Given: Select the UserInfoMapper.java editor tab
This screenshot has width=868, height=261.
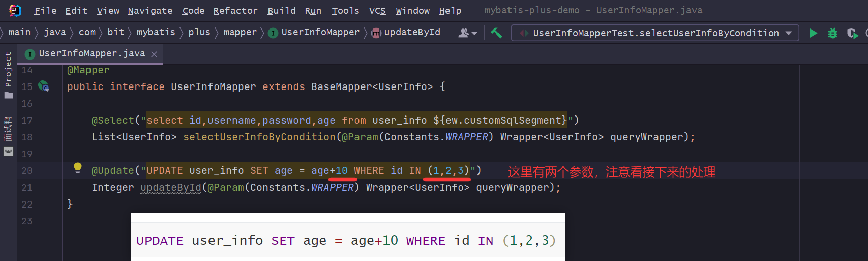Looking at the screenshot, I should pyautogui.click(x=91, y=54).
